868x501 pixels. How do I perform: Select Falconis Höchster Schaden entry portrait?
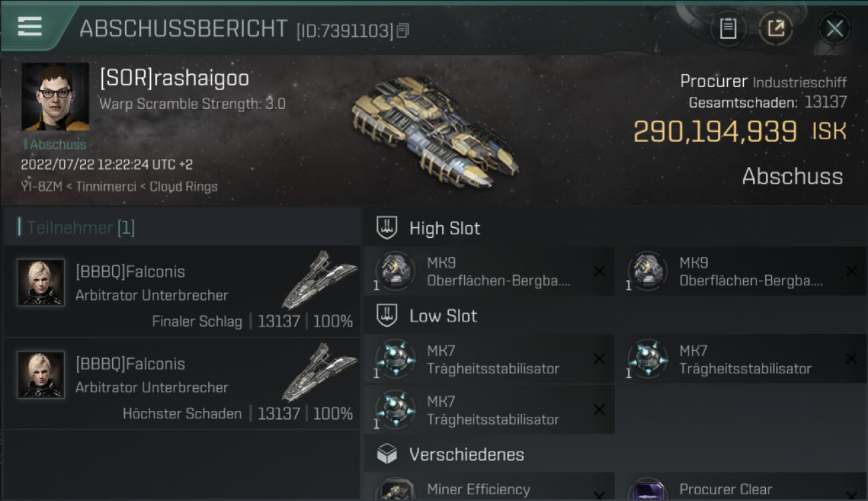[x=41, y=375]
